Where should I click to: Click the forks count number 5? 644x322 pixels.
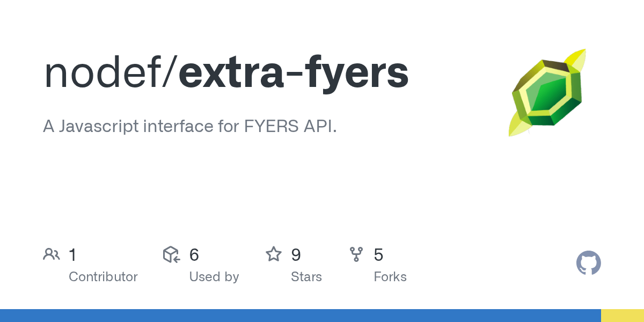click(378, 255)
